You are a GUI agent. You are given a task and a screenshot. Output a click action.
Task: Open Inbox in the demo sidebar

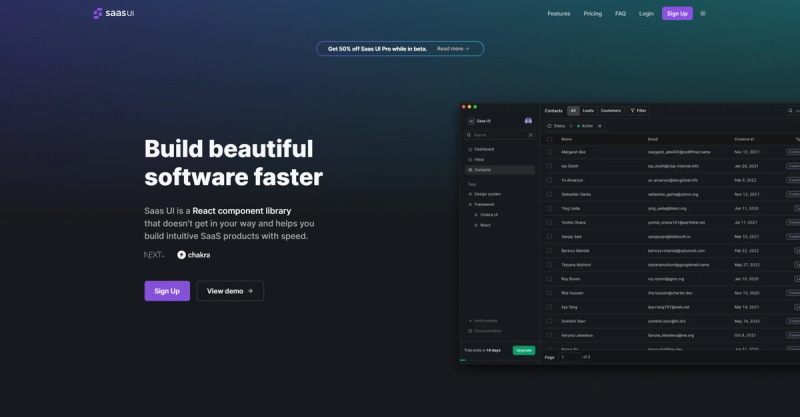[x=479, y=159]
